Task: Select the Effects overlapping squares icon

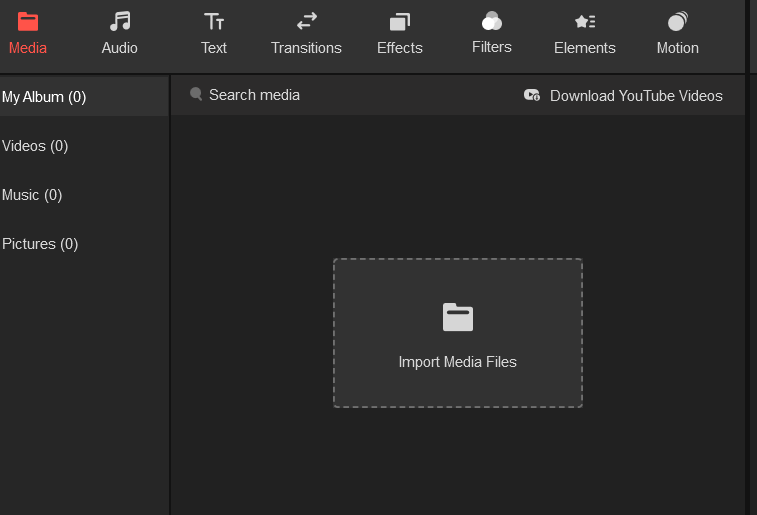Action: (400, 21)
